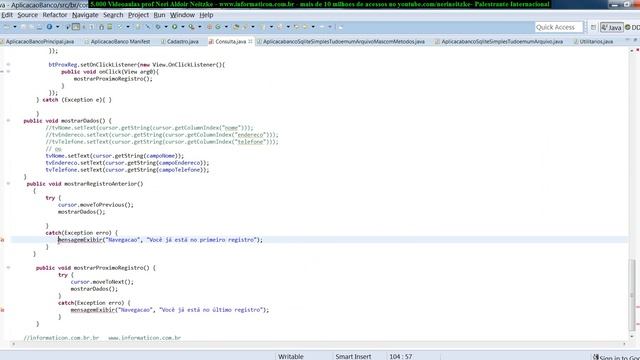640x360 pixels.
Task: Click the mostrarProximoRegistro(); call inside onClick
Action: (x=113, y=79)
